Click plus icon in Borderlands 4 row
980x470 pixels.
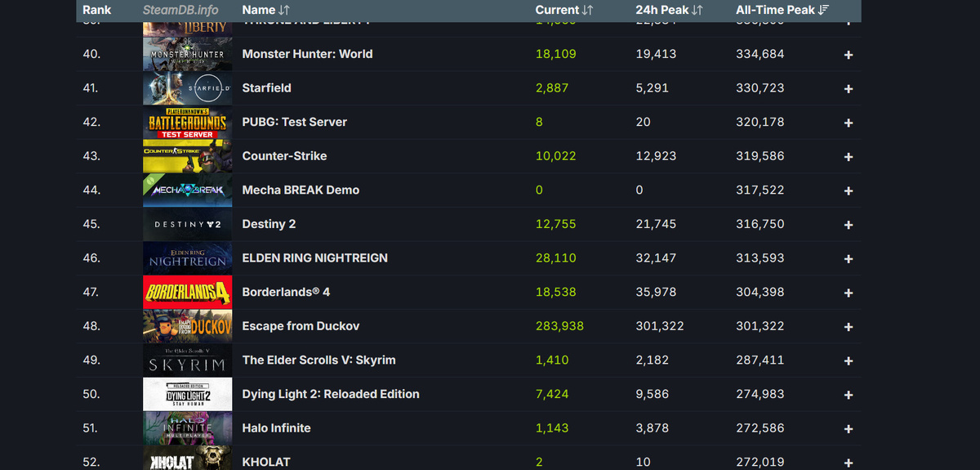849,293
